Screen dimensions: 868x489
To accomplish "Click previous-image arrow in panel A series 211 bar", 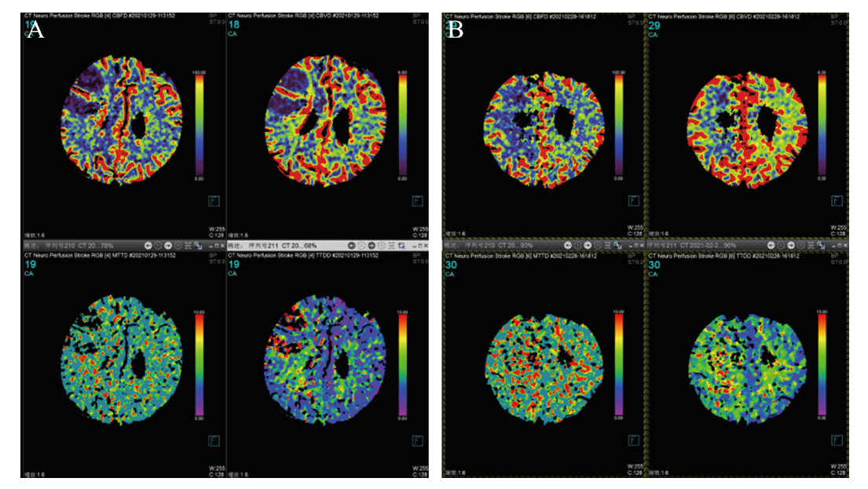I will tap(352, 245).
